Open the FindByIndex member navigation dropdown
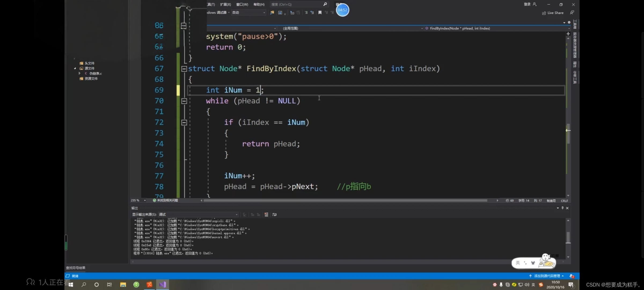 click(x=497, y=28)
